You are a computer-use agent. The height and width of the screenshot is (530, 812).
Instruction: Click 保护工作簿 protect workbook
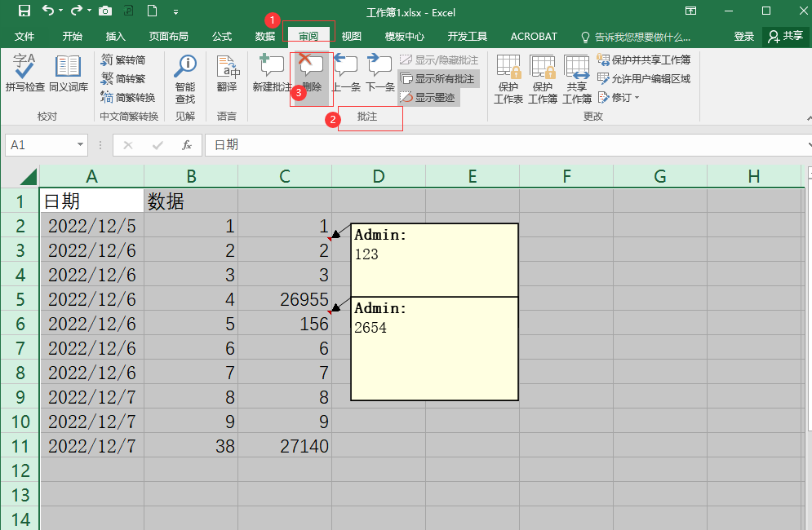542,79
